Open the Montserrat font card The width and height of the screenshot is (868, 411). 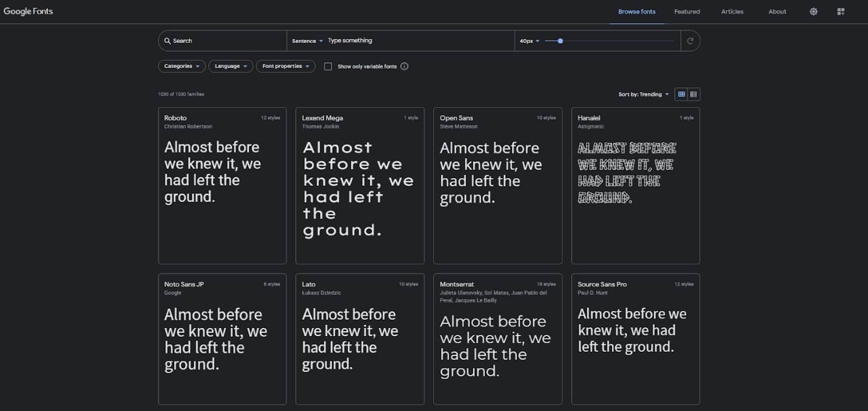[498, 339]
